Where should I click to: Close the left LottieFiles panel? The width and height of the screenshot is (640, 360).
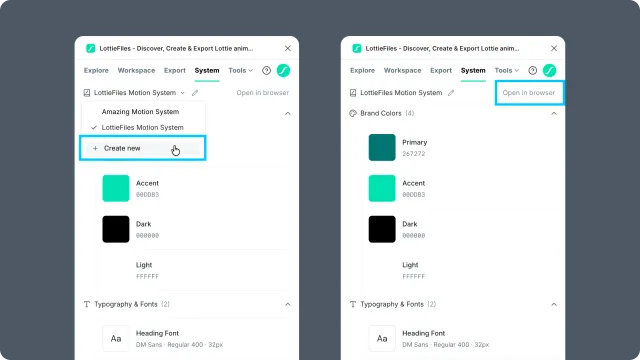tap(288, 48)
